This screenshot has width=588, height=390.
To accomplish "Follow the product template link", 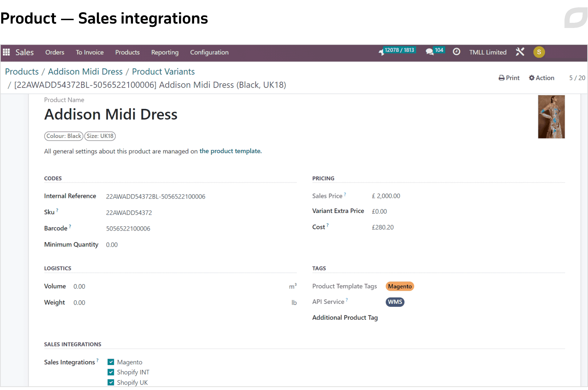I will click(x=230, y=151).
